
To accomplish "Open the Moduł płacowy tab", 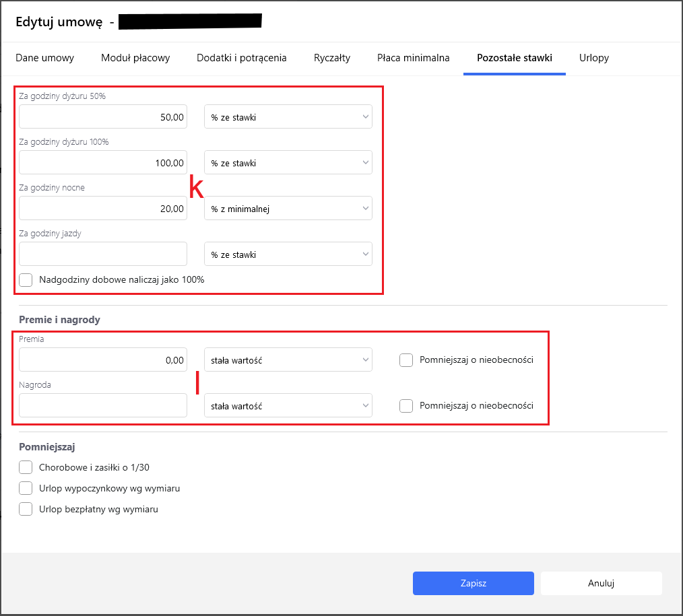I will (135, 58).
